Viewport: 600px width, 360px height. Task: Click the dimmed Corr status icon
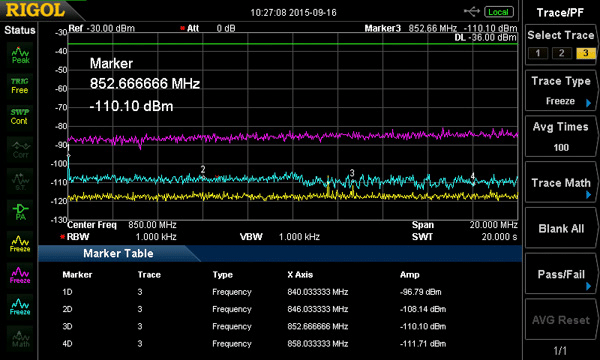click(x=20, y=149)
